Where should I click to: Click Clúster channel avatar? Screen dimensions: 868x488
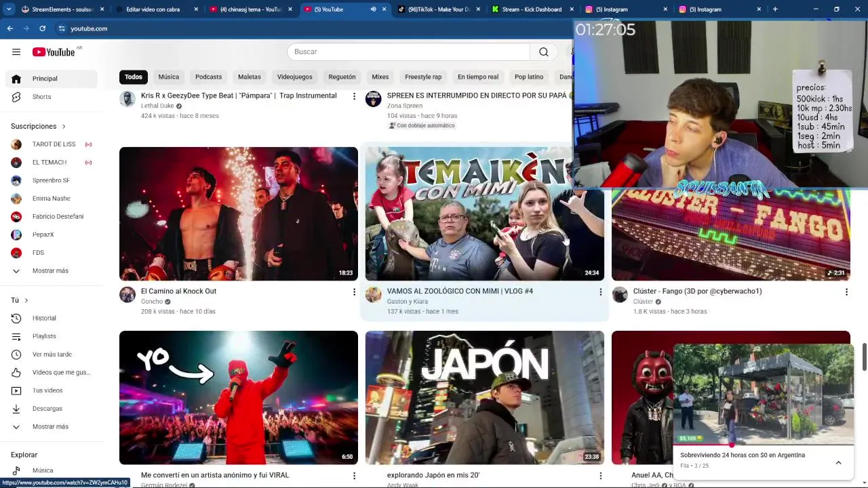(620, 294)
